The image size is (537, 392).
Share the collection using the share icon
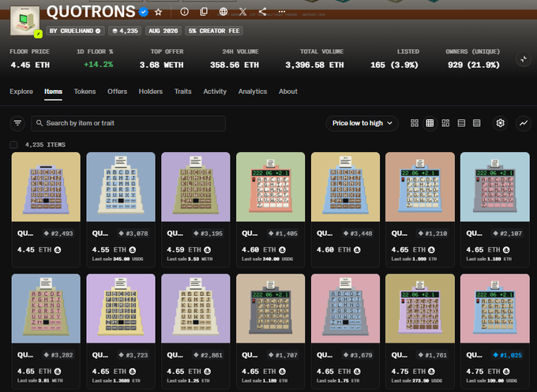(262, 12)
